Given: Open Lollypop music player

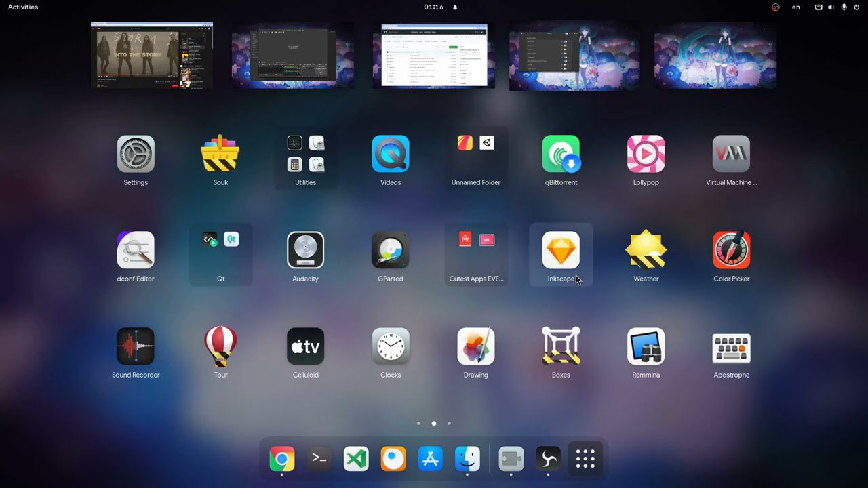Looking at the screenshot, I should 646,161.
